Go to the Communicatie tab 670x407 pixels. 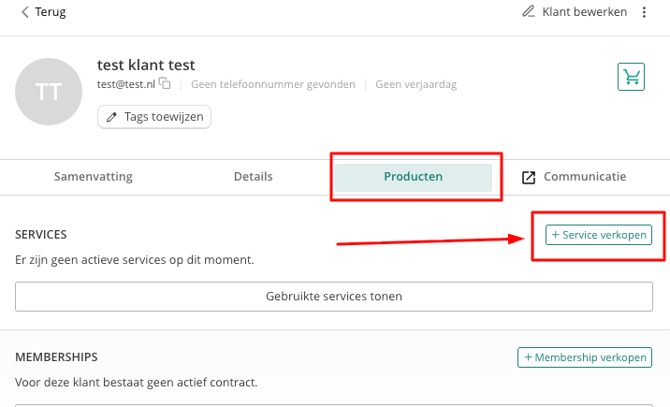tap(574, 177)
